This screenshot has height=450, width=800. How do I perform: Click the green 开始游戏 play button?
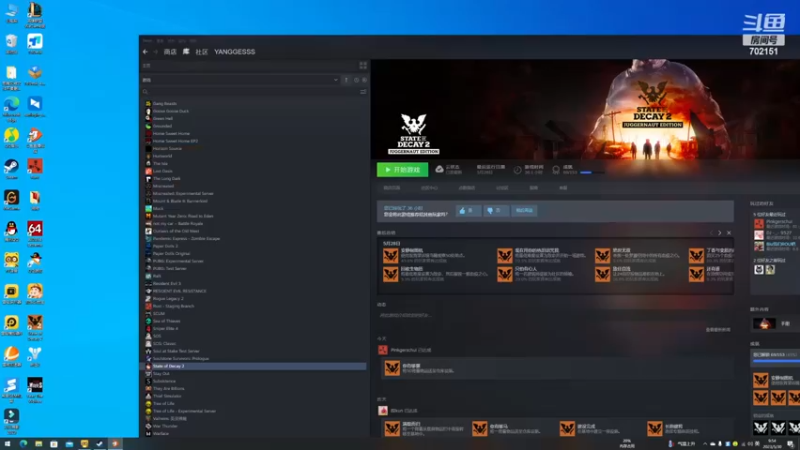pos(402,169)
